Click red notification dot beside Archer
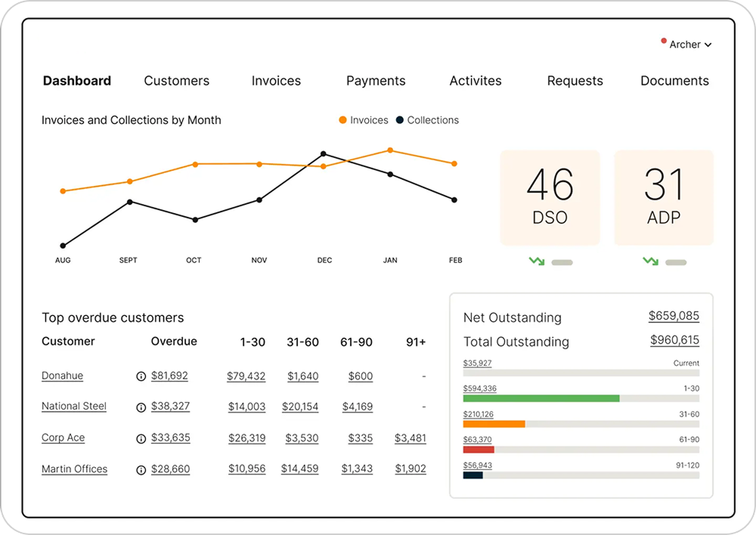The image size is (756, 535). [664, 41]
